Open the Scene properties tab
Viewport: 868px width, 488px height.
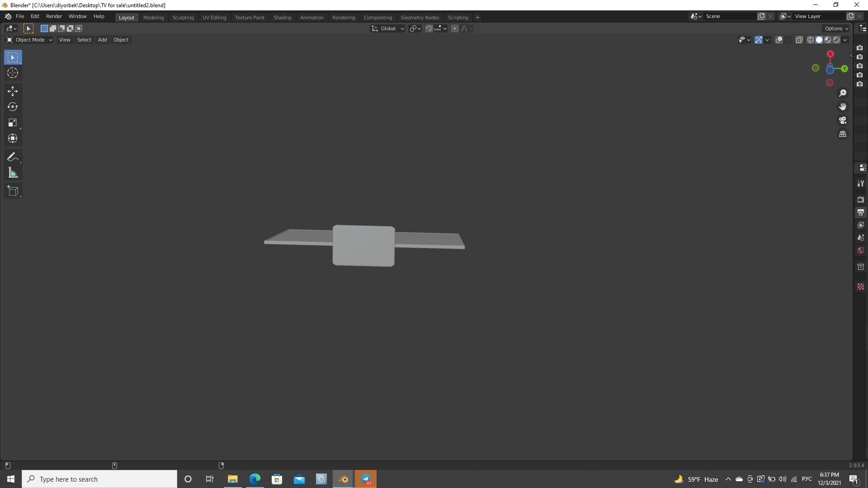[860, 238]
